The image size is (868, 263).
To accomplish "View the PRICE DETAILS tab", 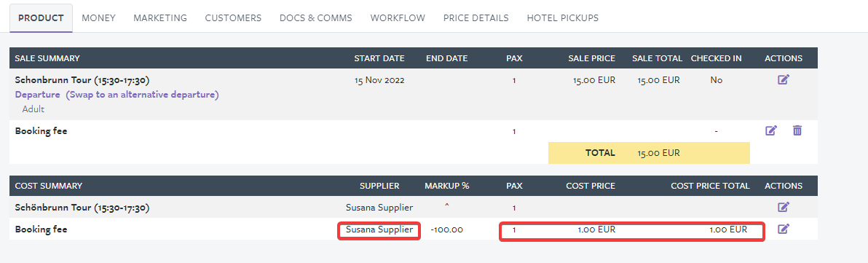I will [x=476, y=17].
